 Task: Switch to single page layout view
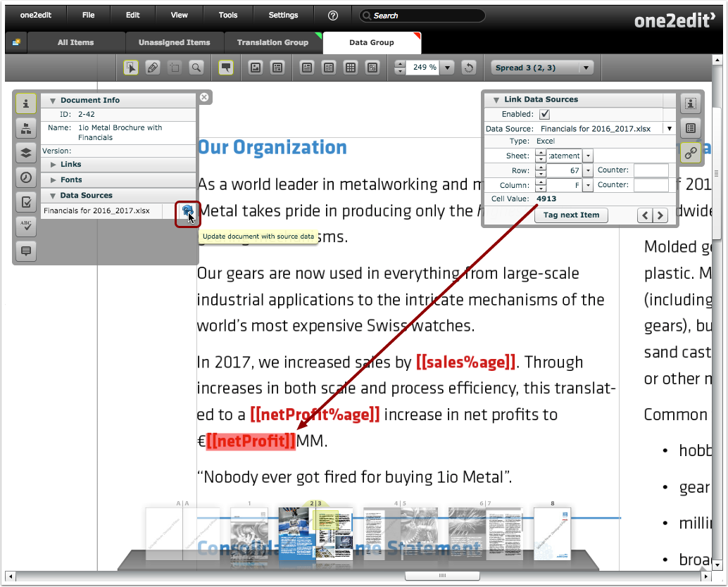[x=306, y=68]
